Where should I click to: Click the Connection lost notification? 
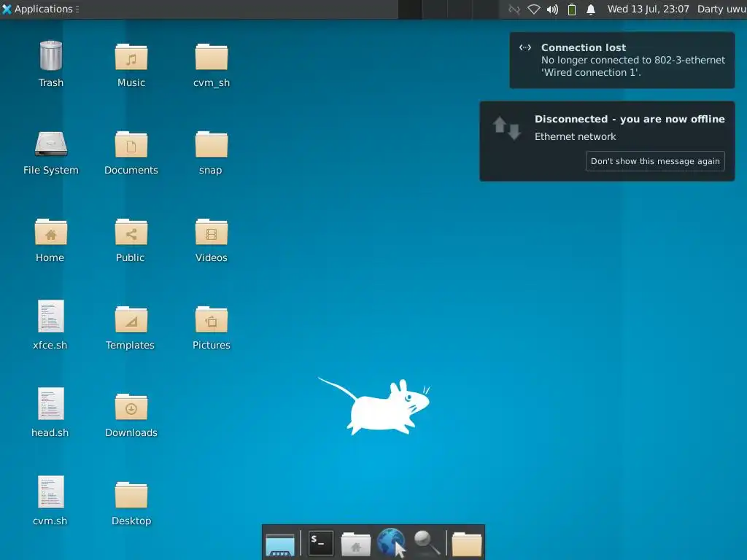(x=622, y=60)
